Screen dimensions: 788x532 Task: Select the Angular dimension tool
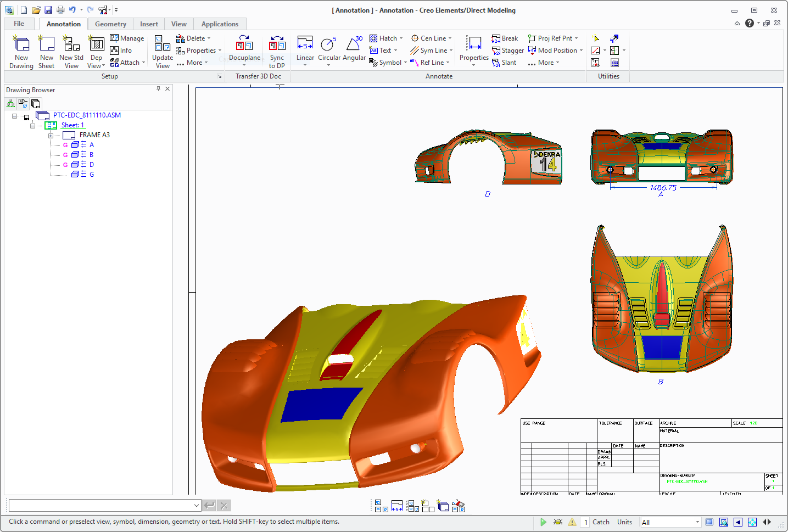354,43
